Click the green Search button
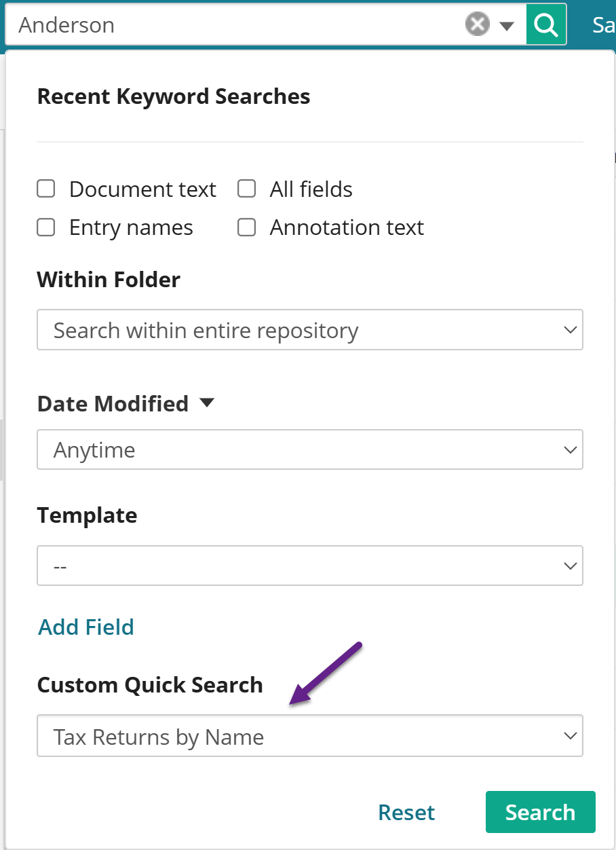The width and height of the screenshot is (616, 850). [541, 812]
